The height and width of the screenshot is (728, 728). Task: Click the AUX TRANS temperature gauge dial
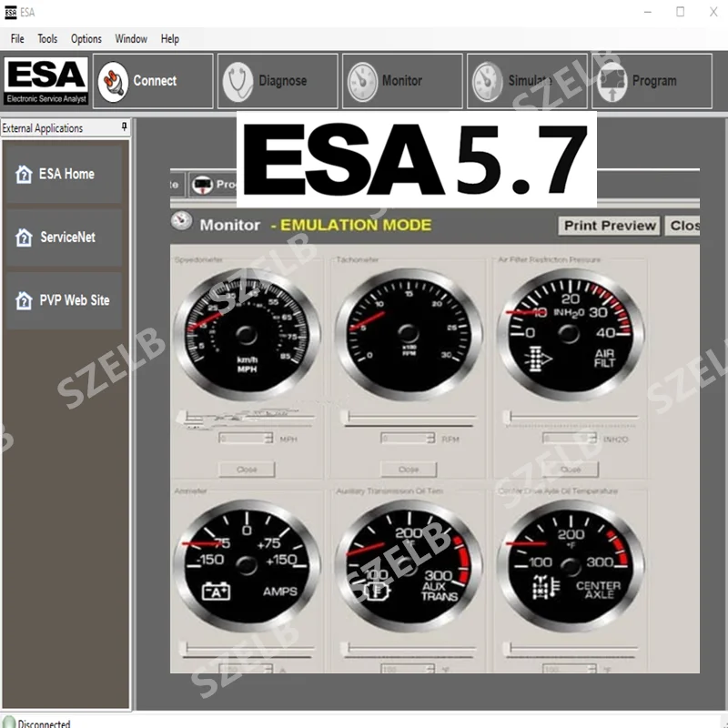coord(409,566)
